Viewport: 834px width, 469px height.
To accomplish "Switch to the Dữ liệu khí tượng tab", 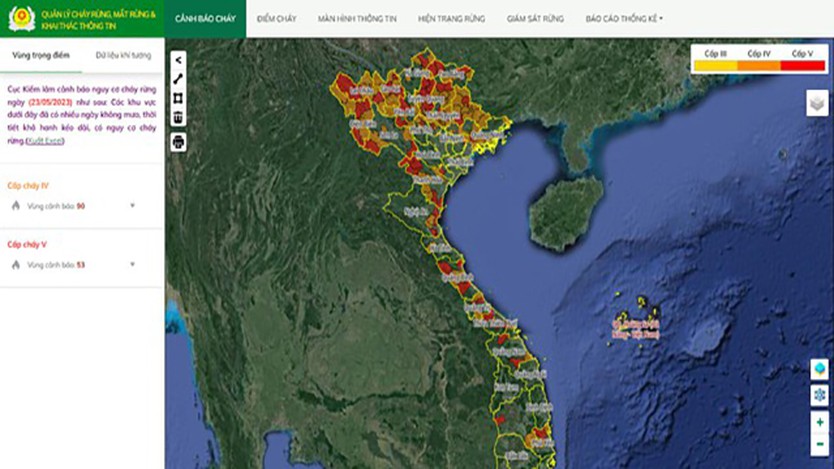I will [123, 55].
